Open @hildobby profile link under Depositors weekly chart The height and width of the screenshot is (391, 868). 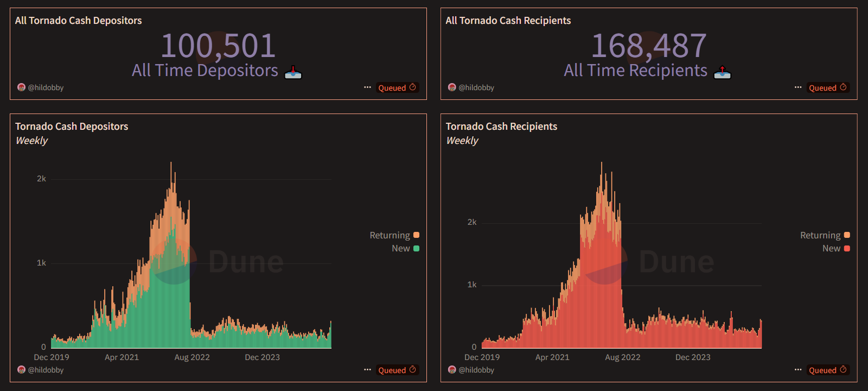pyautogui.click(x=46, y=370)
